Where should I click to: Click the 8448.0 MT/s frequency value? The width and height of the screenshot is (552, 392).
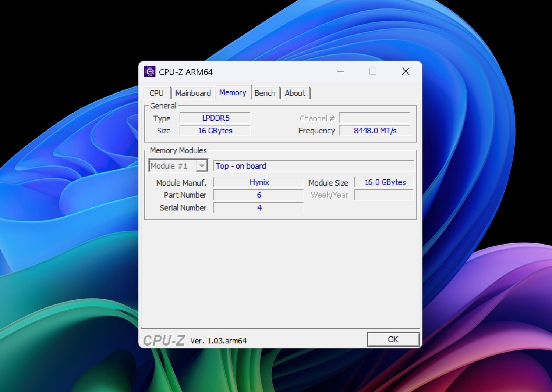click(374, 131)
